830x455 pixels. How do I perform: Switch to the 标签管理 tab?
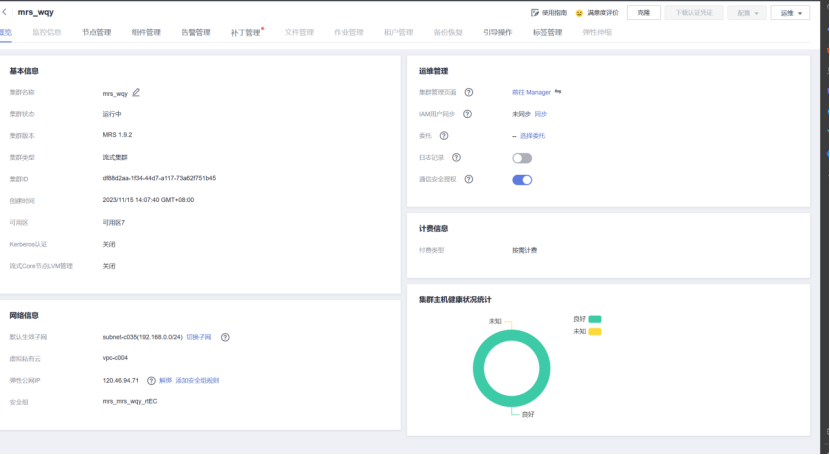pos(547,32)
